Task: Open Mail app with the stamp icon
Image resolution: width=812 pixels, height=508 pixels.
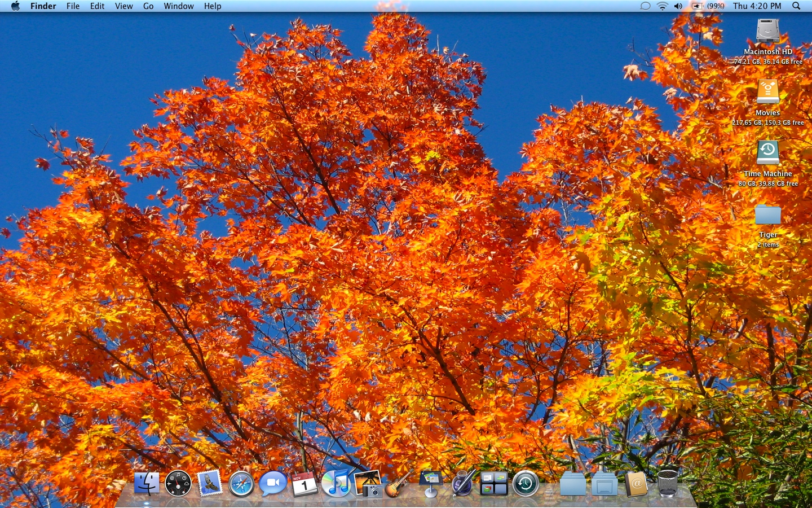Action: 210,484
